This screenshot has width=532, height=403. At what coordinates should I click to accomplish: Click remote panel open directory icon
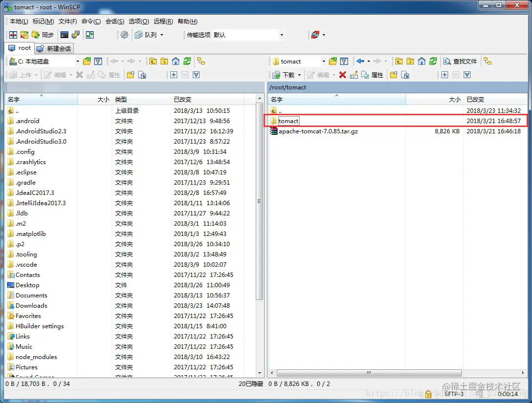point(333,61)
